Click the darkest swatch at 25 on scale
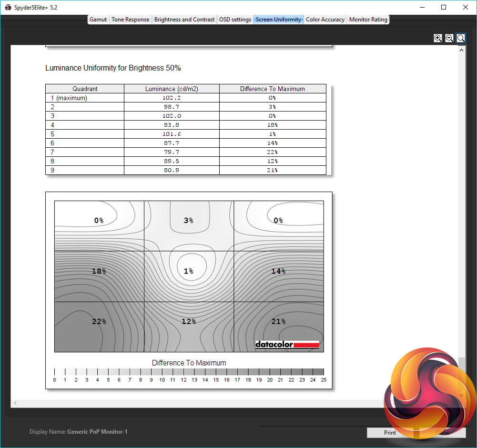 [318, 372]
